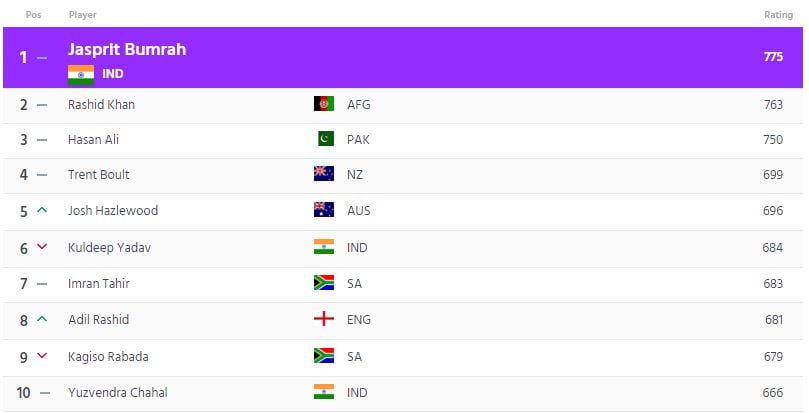Select Hasan Ali's name
The image size is (809, 413).
[93, 139]
